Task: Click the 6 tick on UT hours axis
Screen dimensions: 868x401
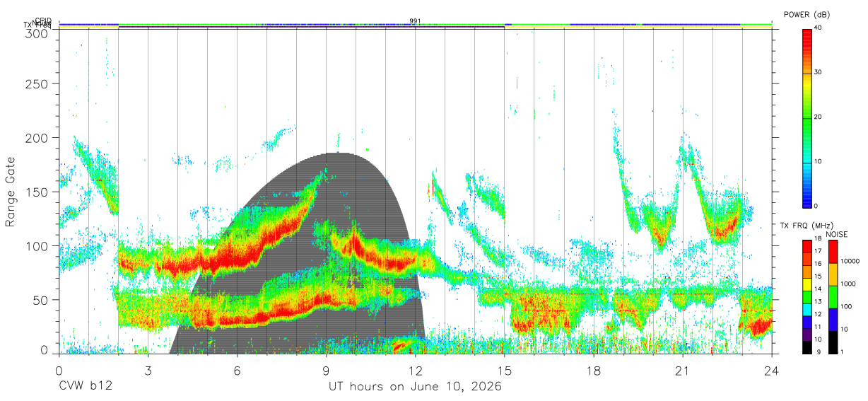Action: [237, 371]
